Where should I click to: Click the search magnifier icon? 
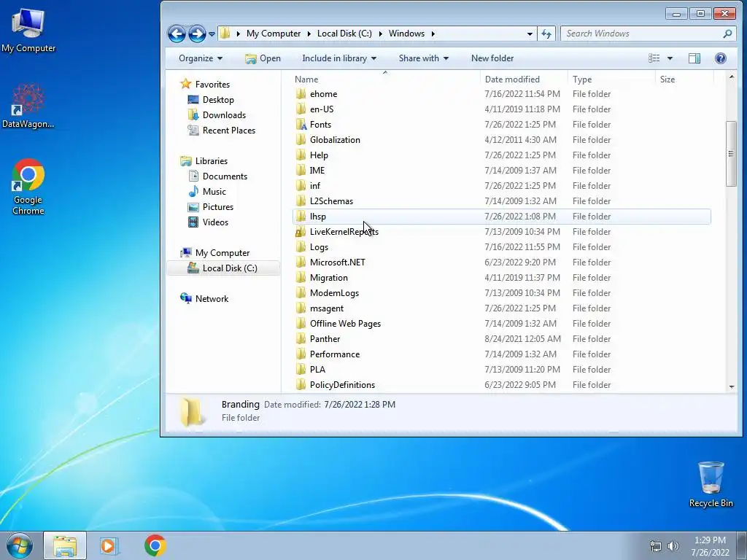pos(727,34)
